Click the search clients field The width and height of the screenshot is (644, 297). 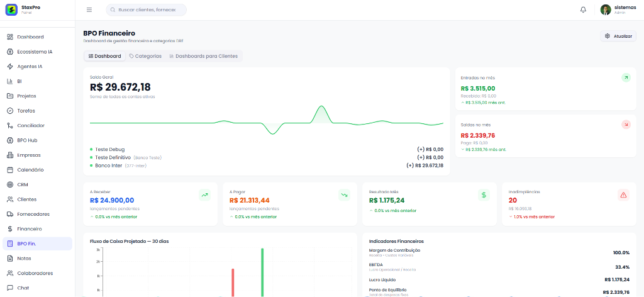pyautogui.click(x=146, y=10)
